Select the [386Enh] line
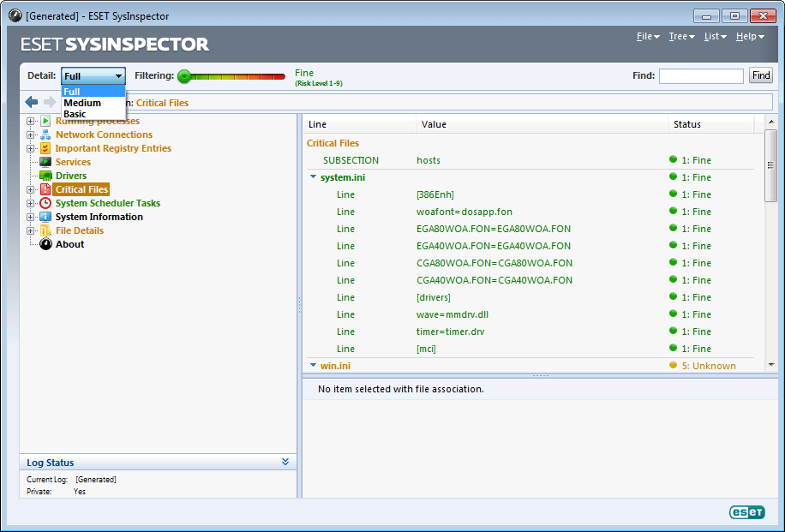The width and height of the screenshot is (785, 532). (x=530, y=194)
